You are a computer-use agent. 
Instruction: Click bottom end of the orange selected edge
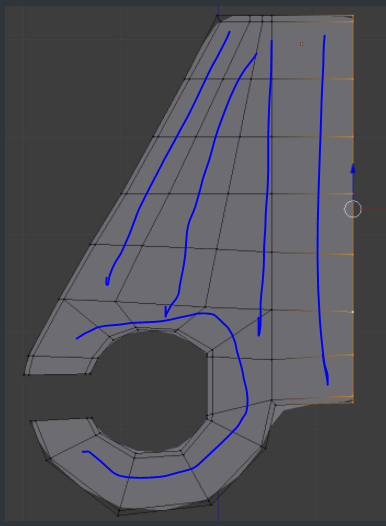pos(353,402)
